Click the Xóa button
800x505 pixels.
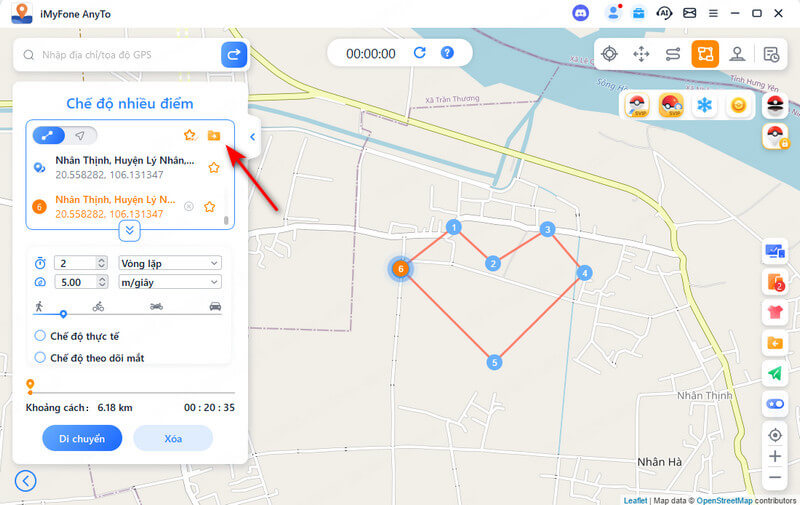pos(173,438)
